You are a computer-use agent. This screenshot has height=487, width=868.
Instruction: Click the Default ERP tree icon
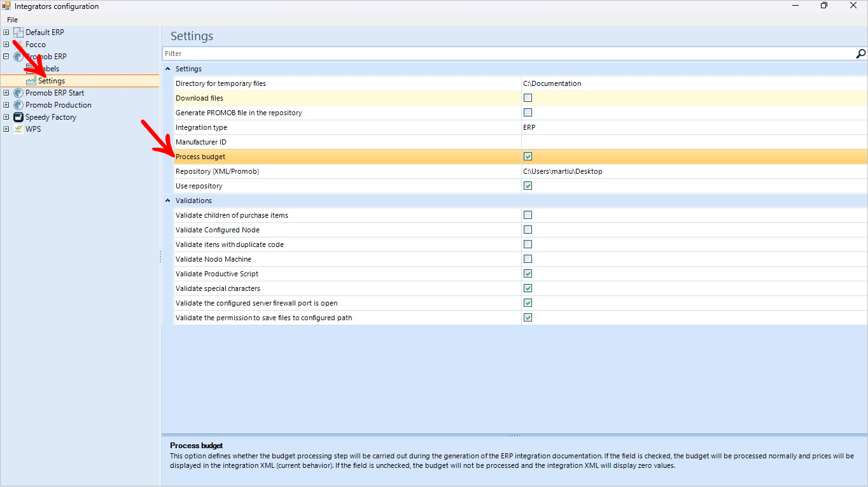coord(18,32)
